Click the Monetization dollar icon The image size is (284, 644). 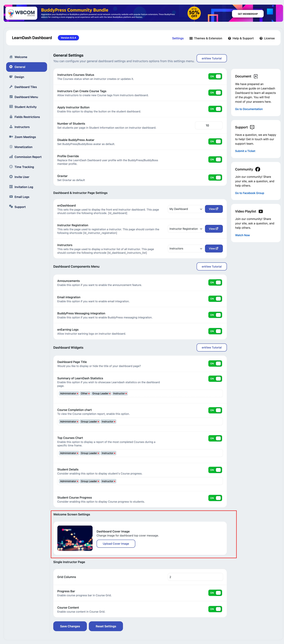coord(11,147)
